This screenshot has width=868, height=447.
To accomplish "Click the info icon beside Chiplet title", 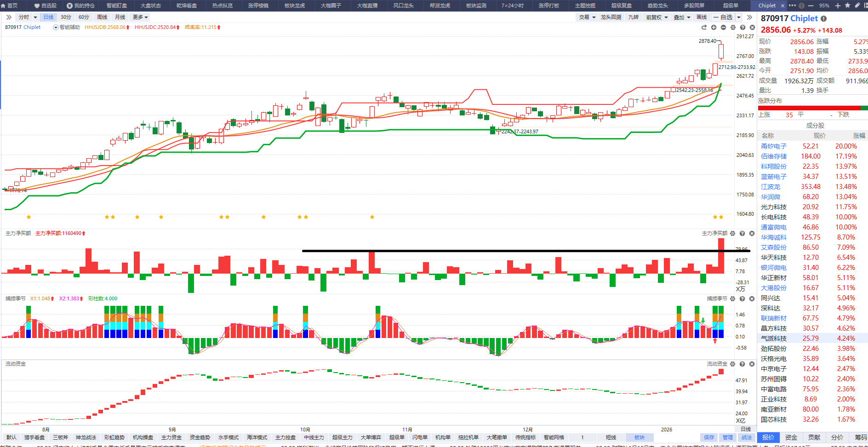I will click(x=824, y=19).
